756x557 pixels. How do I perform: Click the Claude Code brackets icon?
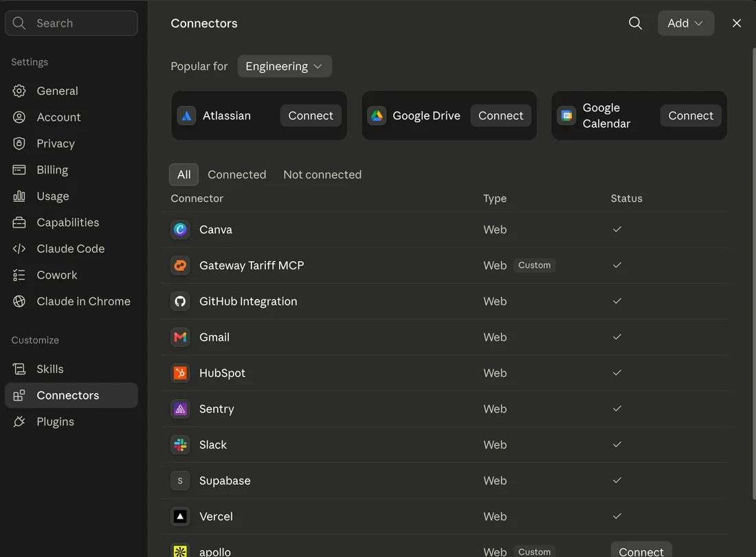[x=19, y=249]
